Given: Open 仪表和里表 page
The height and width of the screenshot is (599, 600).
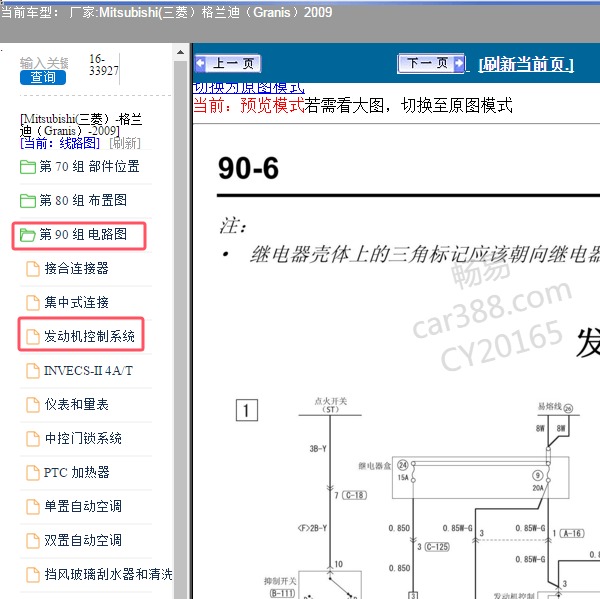Looking at the screenshot, I should click(x=76, y=404).
